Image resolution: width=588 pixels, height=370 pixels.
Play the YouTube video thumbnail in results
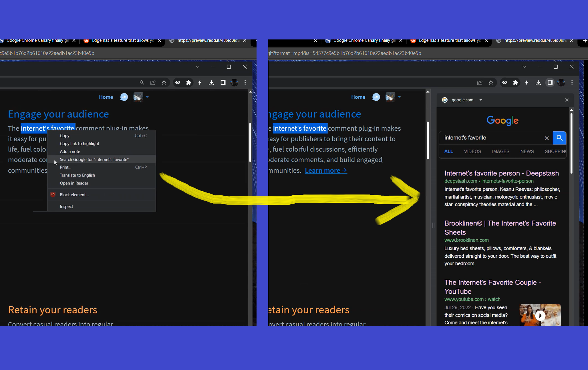pos(540,315)
